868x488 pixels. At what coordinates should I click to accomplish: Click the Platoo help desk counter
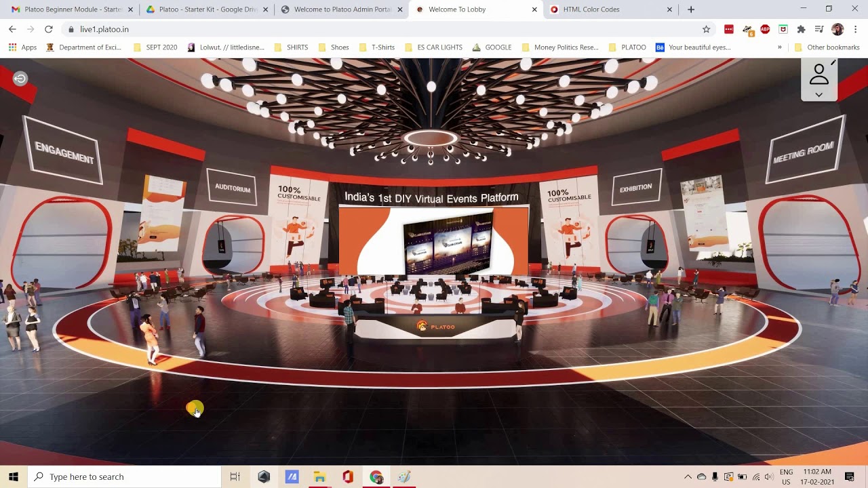(435, 327)
